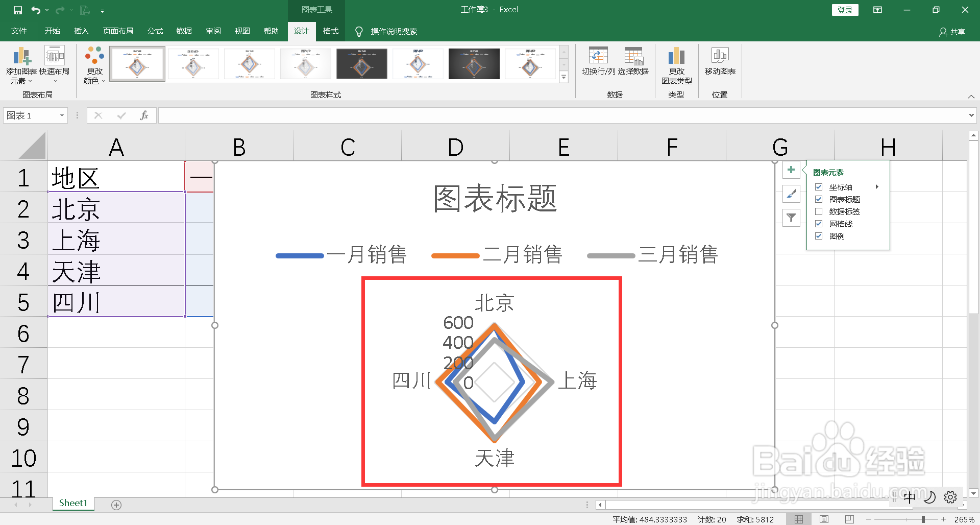Undo the last action
This screenshot has width=980, height=525.
(35, 10)
